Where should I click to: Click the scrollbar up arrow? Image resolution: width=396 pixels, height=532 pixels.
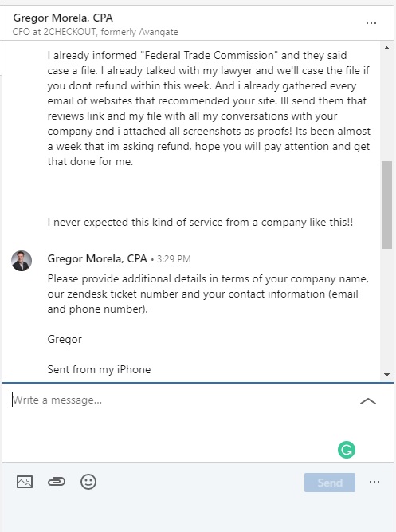tap(386, 48)
